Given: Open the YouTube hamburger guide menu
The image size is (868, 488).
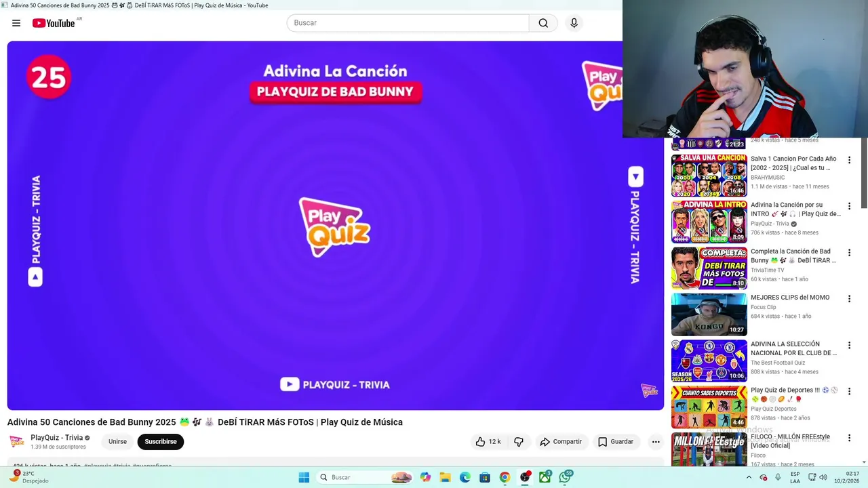Looking at the screenshot, I should pos(16,23).
